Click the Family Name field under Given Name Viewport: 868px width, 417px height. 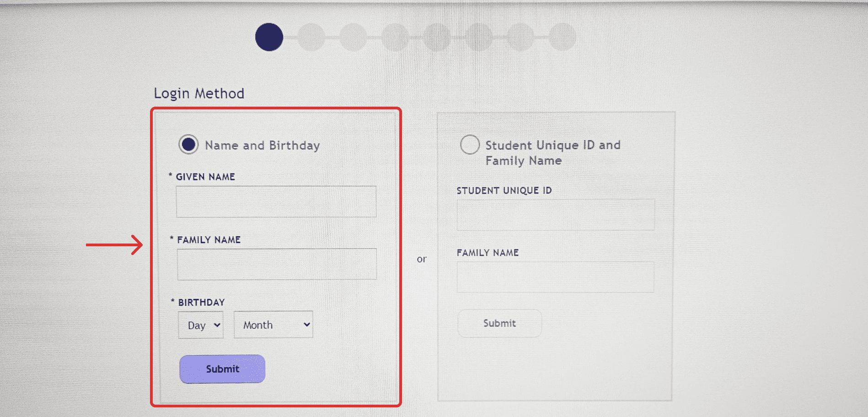277,264
